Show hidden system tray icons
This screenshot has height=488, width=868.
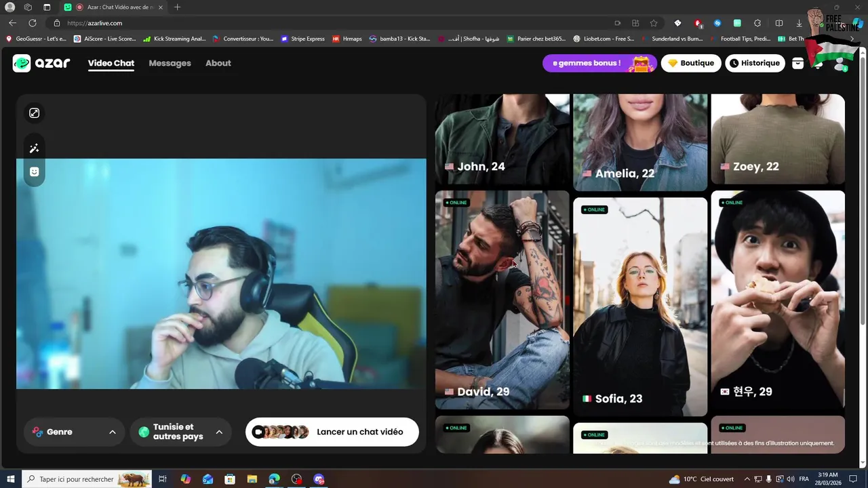(747, 479)
